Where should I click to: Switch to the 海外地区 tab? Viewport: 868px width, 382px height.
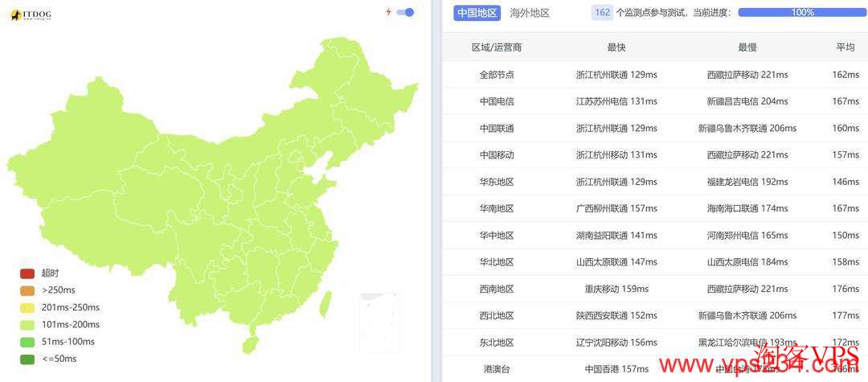click(x=530, y=13)
